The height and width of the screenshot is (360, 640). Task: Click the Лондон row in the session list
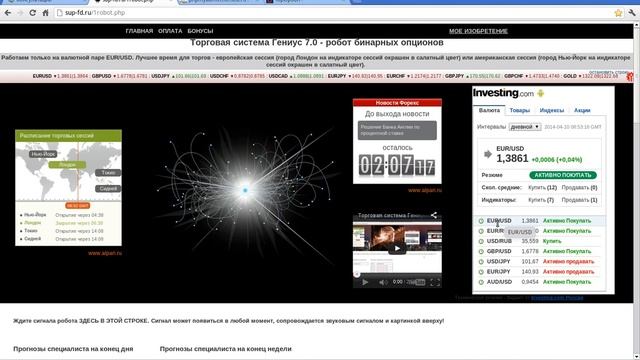coord(63,223)
